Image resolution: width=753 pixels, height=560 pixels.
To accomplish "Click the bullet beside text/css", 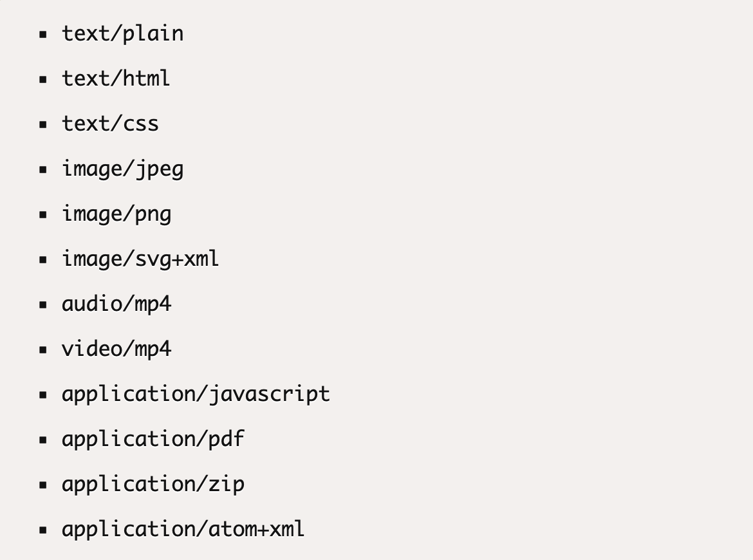I will (43, 124).
